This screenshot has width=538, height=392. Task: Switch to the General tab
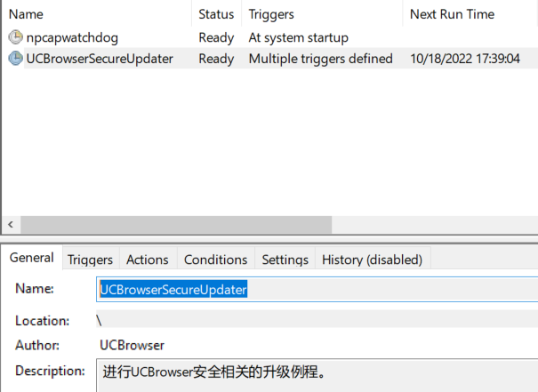pos(31,258)
